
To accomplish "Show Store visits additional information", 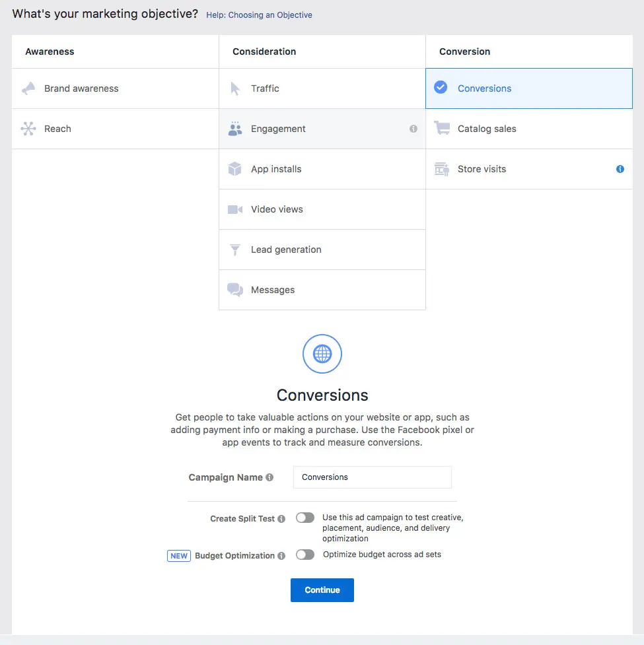I will (620, 169).
